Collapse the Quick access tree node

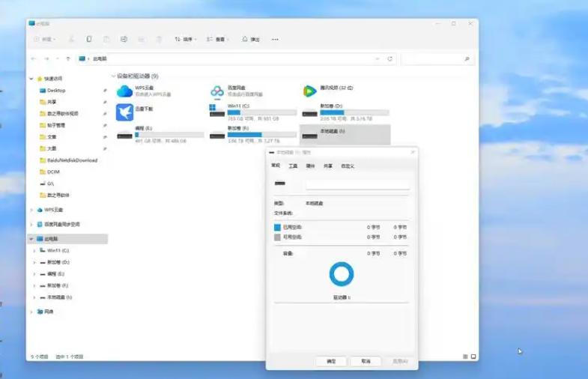[31, 79]
